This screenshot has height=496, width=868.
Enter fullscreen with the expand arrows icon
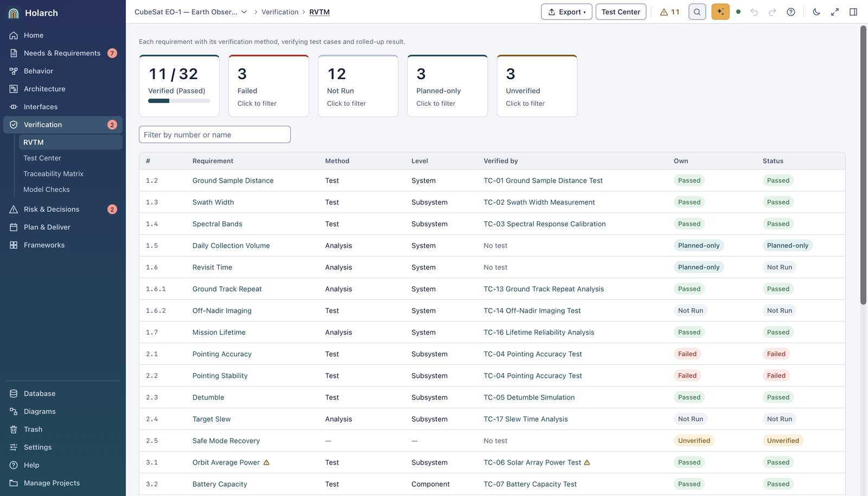tap(835, 12)
